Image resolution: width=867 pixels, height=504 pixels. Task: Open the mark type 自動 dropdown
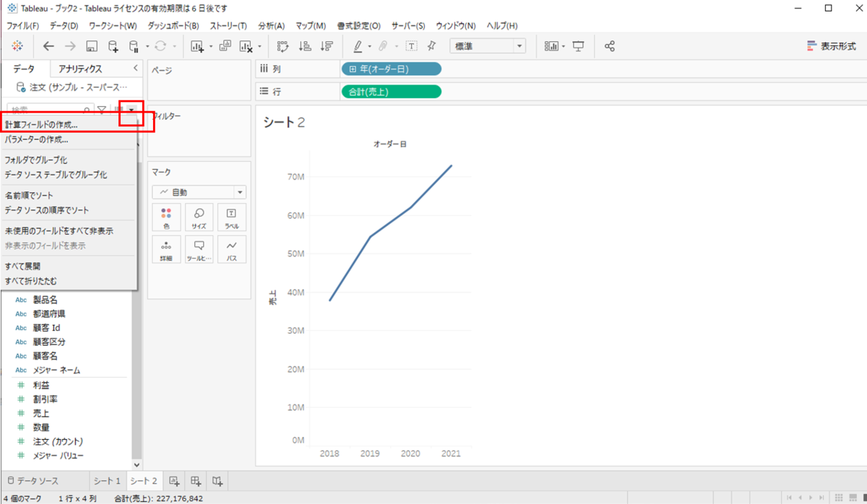[x=199, y=192]
